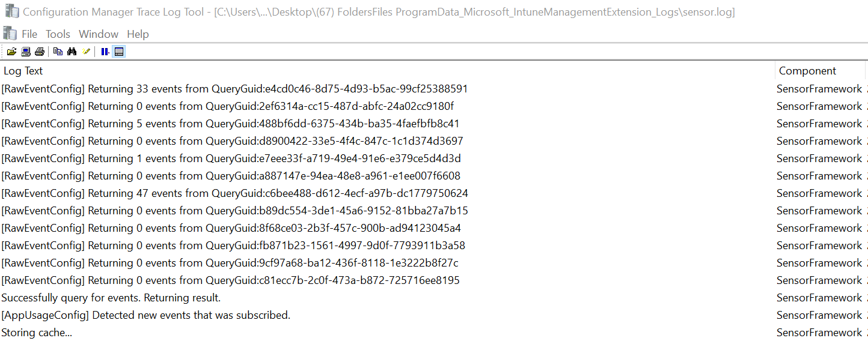Screen dimensions: 868x344
Task: Click the Print printer icon
Action: [40, 52]
